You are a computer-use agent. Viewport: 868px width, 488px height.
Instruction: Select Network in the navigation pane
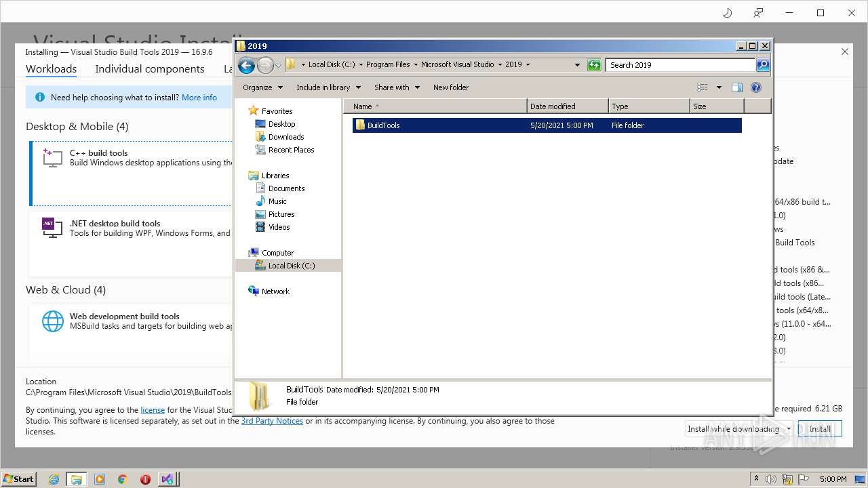(x=275, y=291)
